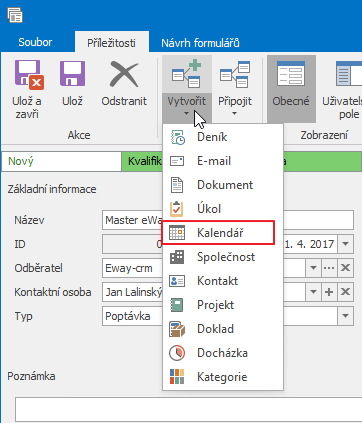Choose Kalendář from the create menu
The width and height of the screenshot is (362, 423).
coord(219,233)
